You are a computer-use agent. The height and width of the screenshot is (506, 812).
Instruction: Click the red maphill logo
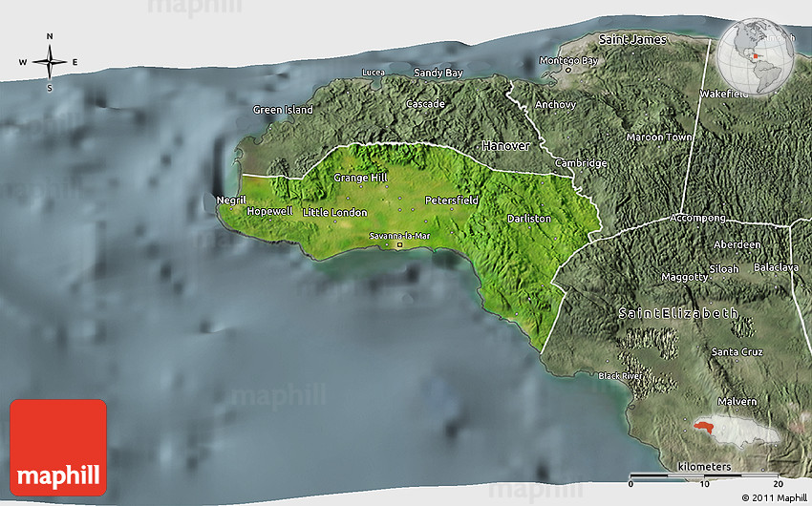(x=58, y=448)
